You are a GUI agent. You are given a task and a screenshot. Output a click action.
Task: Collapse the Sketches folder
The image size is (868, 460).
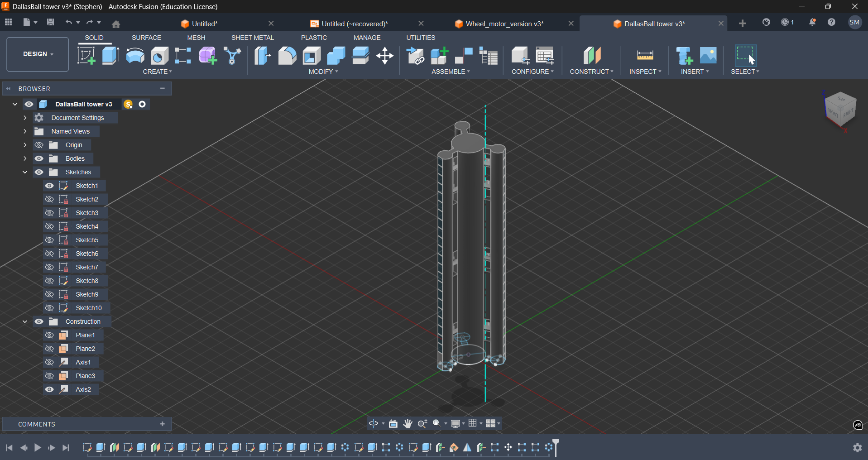tap(25, 172)
